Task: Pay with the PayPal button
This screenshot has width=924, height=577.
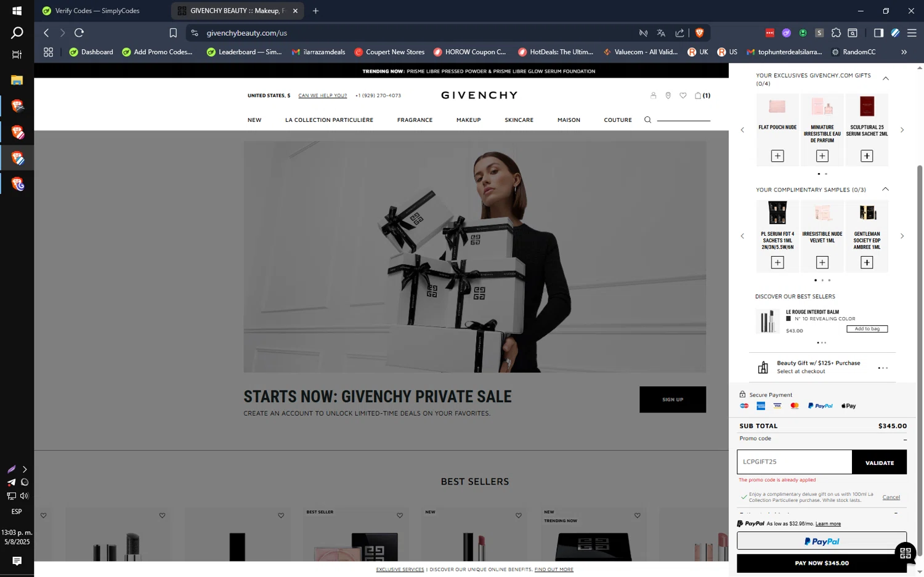Action: pyautogui.click(x=822, y=541)
